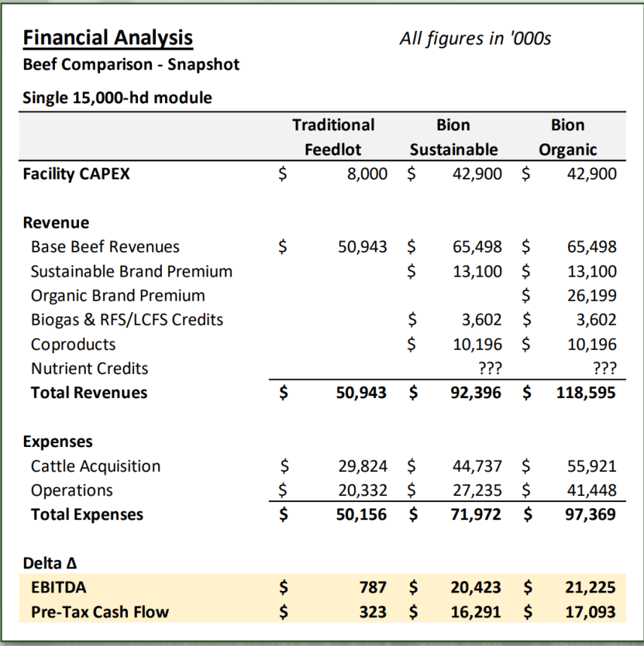The height and width of the screenshot is (646, 644).
Task: Click 'Organic Brand Premium' row label
Action: pyautogui.click(x=118, y=295)
